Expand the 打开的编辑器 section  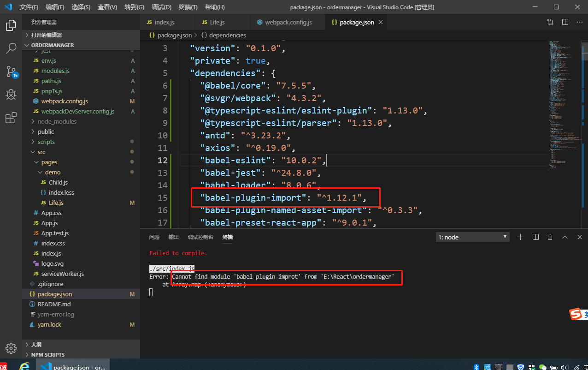[81, 35]
